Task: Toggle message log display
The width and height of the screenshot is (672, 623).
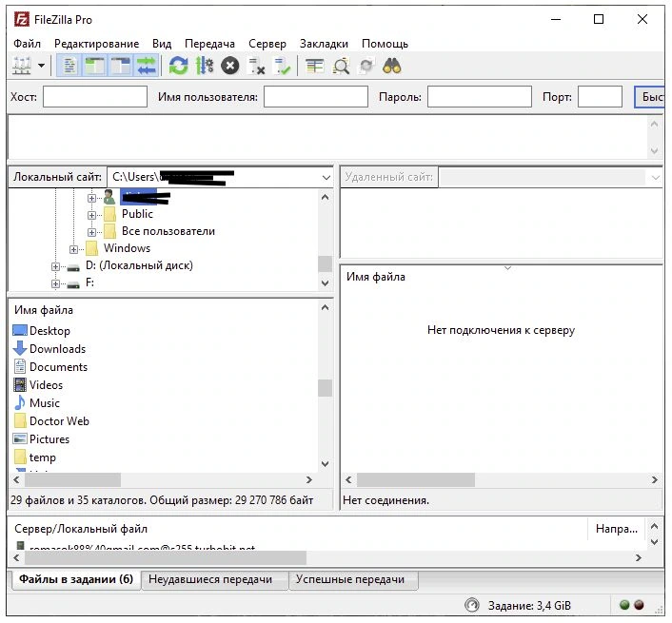Action: point(69,66)
